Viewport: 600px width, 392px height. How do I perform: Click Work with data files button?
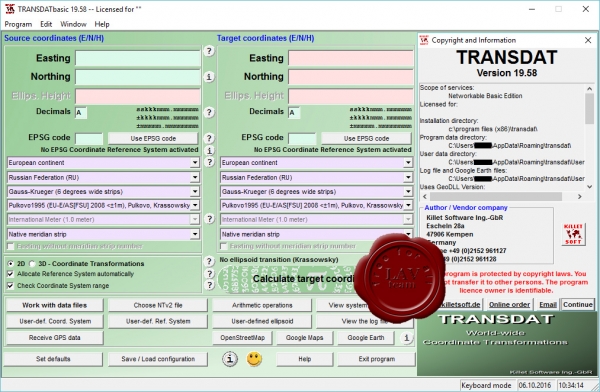55,305
